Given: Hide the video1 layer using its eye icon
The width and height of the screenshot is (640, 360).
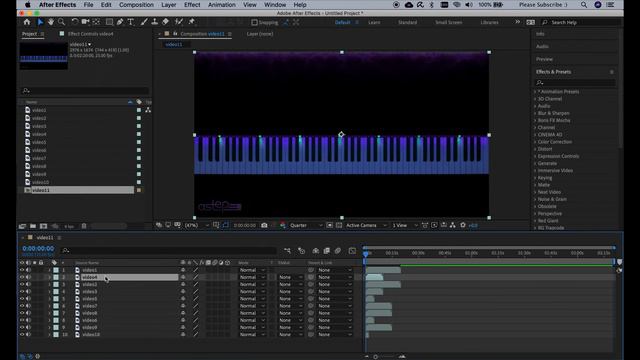Looking at the screenshot, I should coord(22,270).
